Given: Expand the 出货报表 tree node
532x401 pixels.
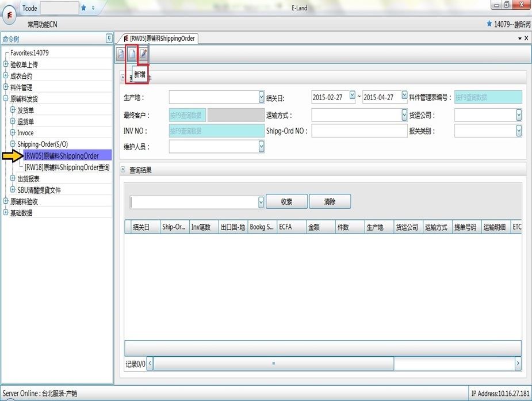Looking at the screenshot, I should (x=13, y=179).
